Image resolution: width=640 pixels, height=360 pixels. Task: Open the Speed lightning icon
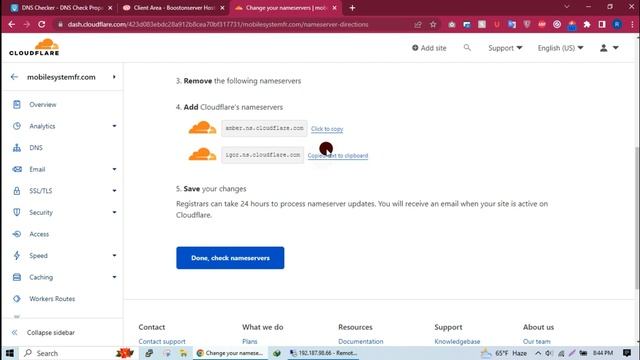pos(17,256)
